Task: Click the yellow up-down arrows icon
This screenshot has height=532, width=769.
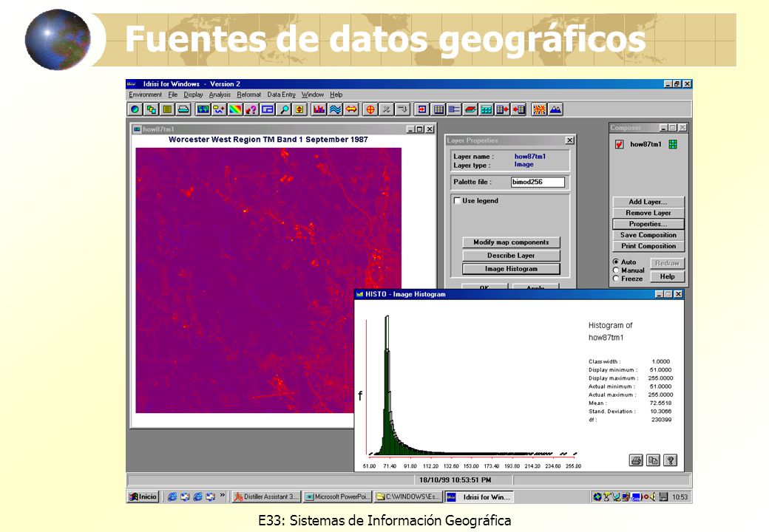Action: [x=299, y=109]
